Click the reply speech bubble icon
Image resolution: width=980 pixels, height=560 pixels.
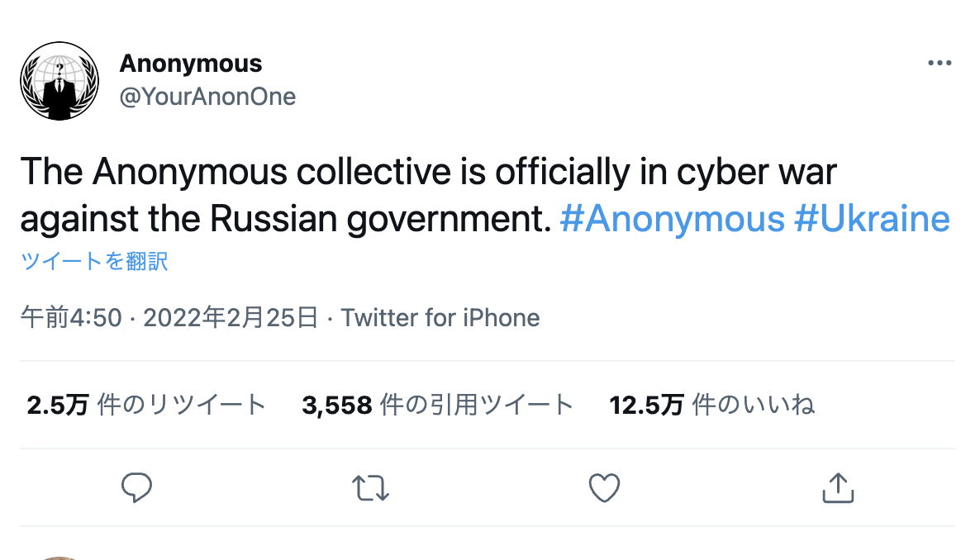[x=136, y=488]
